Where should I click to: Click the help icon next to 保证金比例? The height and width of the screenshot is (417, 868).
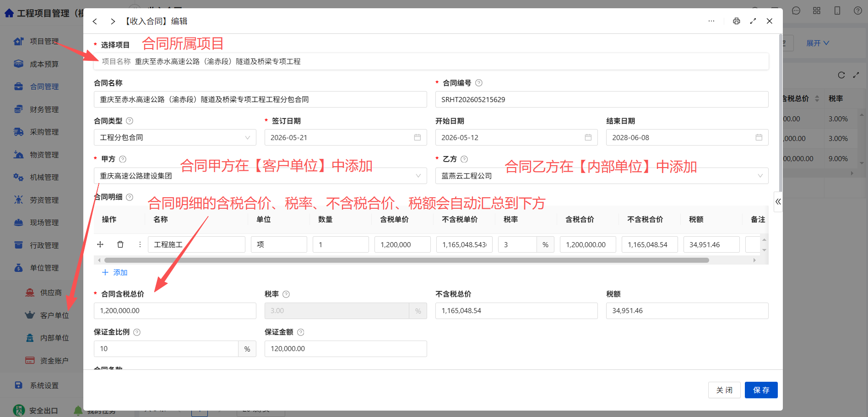point(137,332)
